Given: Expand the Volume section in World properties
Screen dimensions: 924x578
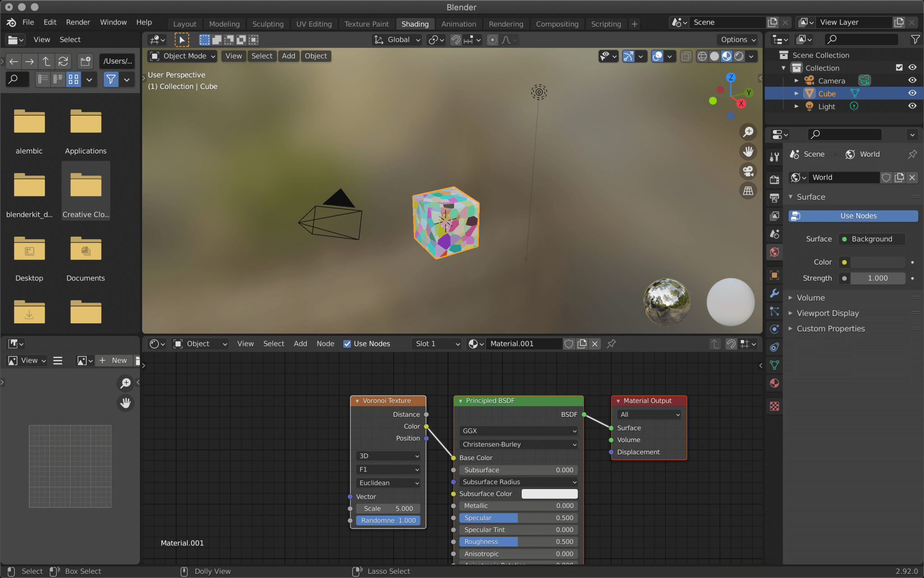Looking at the screenshot, I should [x=811, y=298].
